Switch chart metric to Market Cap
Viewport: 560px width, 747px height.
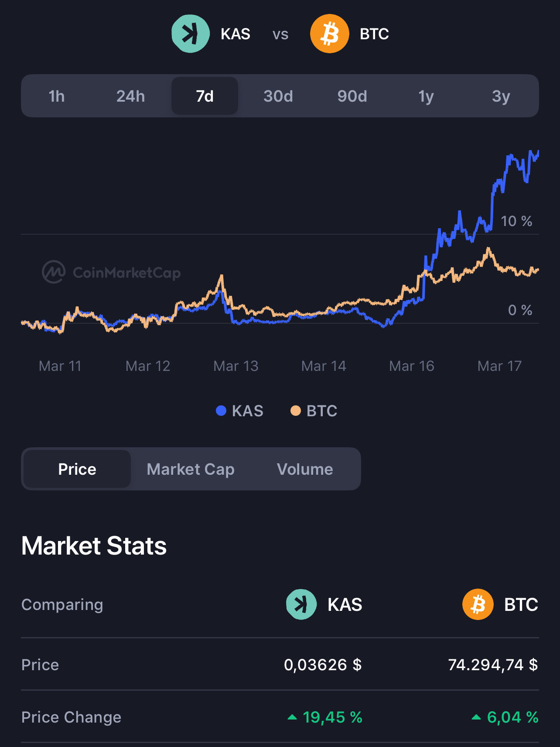pyautogui.click(x=191, y=469)
